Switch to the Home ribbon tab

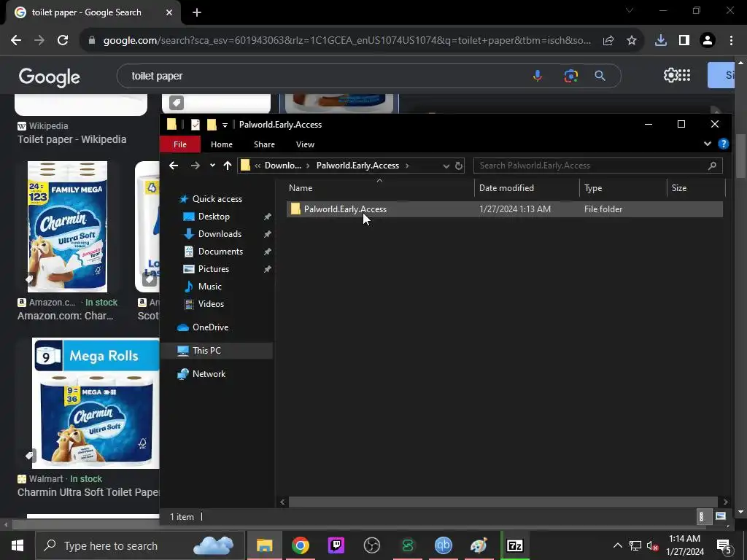(x=222, y=144)
